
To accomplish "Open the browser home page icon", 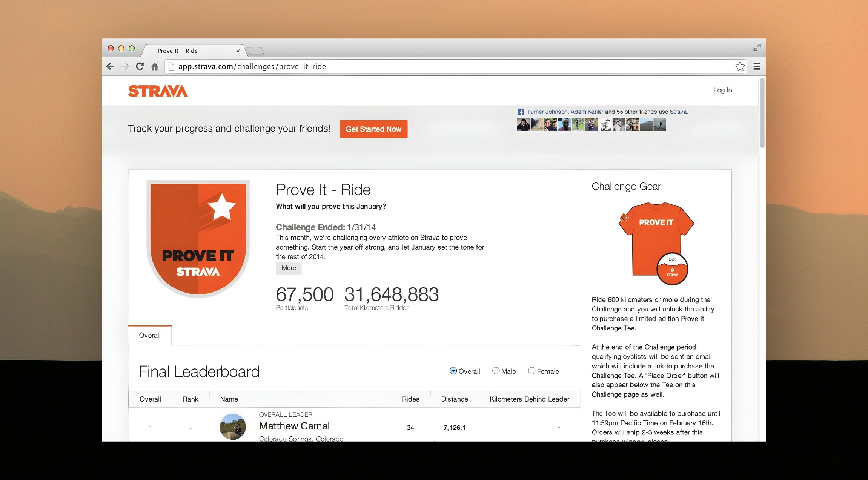I will [x=154, y=67].
